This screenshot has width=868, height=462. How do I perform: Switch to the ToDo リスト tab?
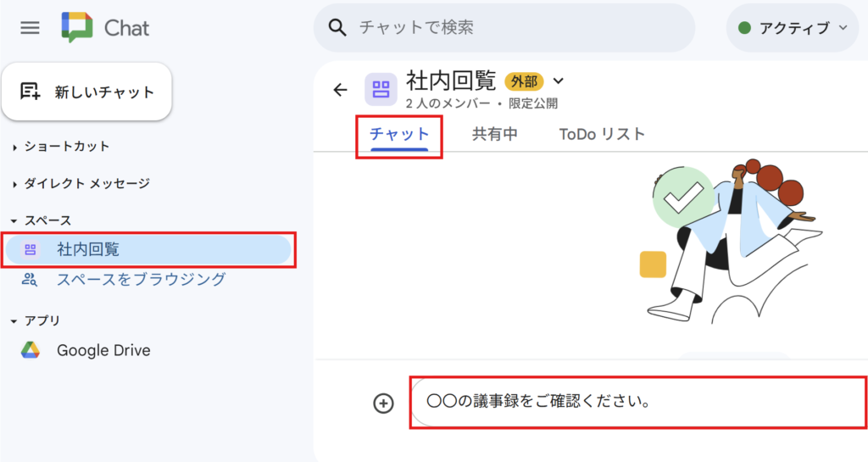(603, 135)
